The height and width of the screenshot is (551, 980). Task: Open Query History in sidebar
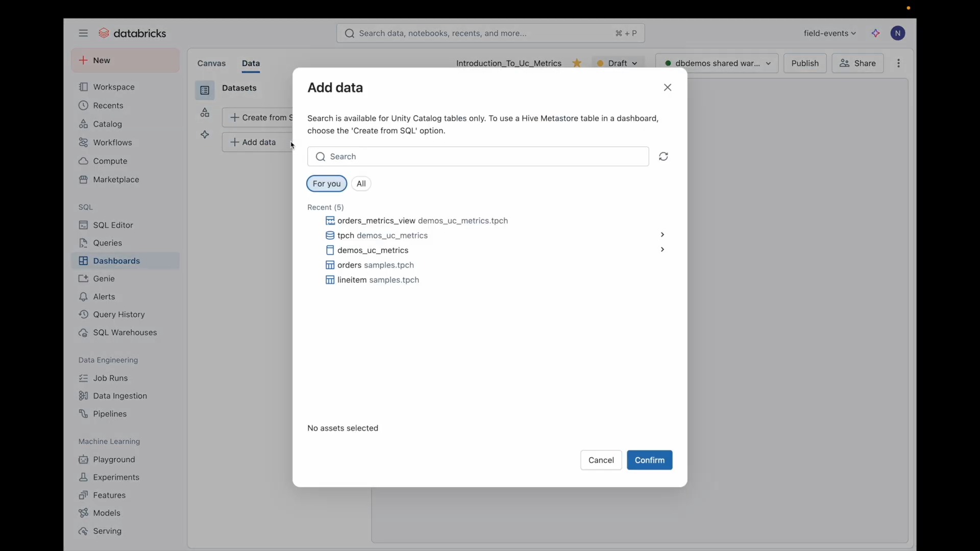[126, 314]
